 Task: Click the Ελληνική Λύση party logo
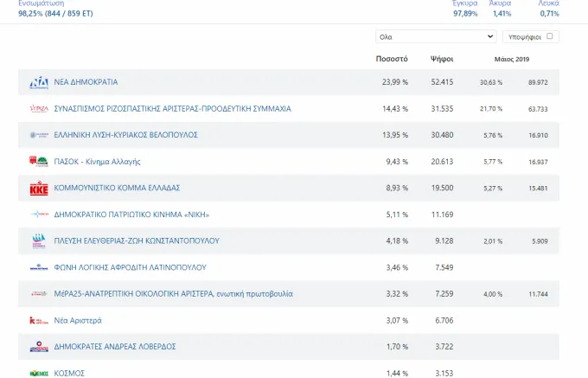tap(39, 135)
